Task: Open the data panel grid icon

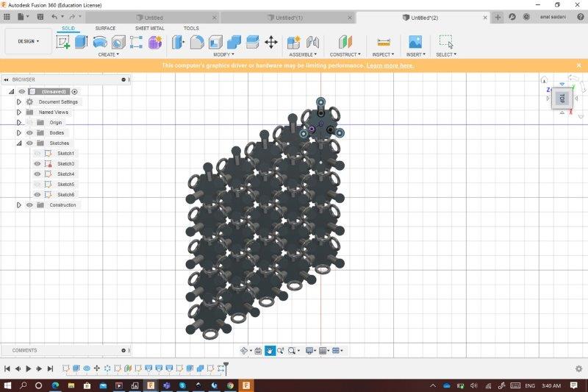Action: tap(7, 17)
